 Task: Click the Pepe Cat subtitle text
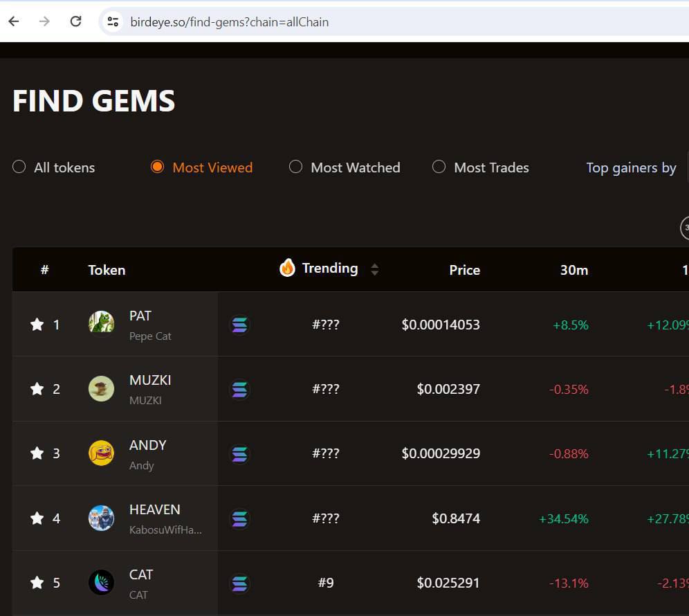[150, 336]
